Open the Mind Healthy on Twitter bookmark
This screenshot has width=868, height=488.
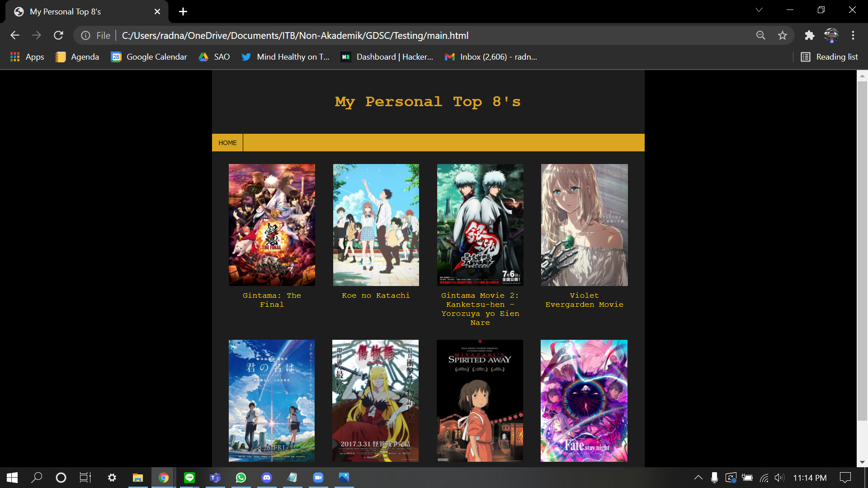[x=285, y=57]
